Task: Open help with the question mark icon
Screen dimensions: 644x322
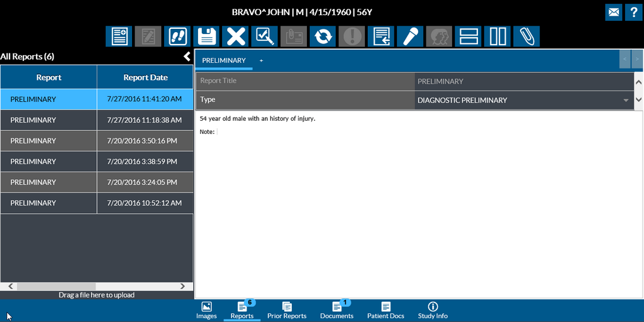Action: 634,13
